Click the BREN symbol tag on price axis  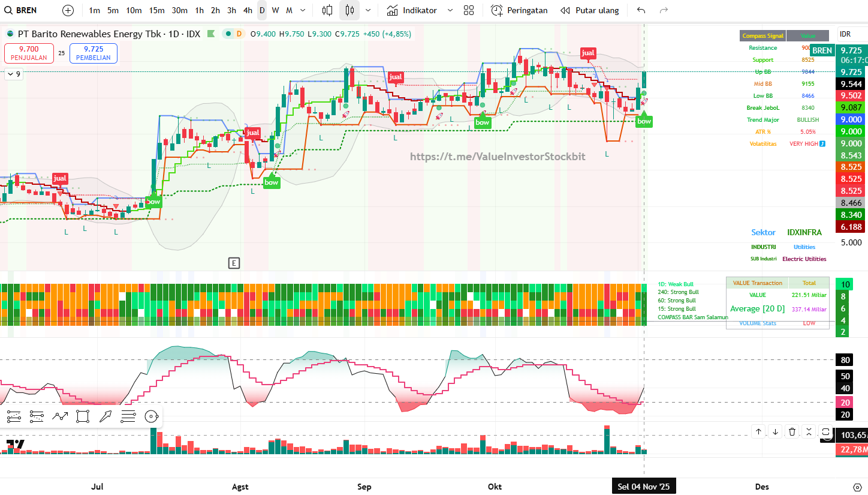tap(822, 50)
